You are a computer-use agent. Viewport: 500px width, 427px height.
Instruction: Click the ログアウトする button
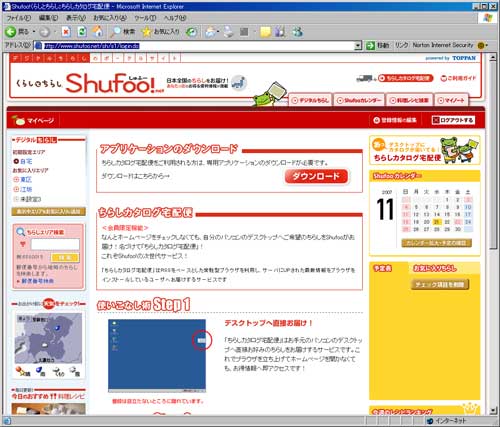coord(453,120)
